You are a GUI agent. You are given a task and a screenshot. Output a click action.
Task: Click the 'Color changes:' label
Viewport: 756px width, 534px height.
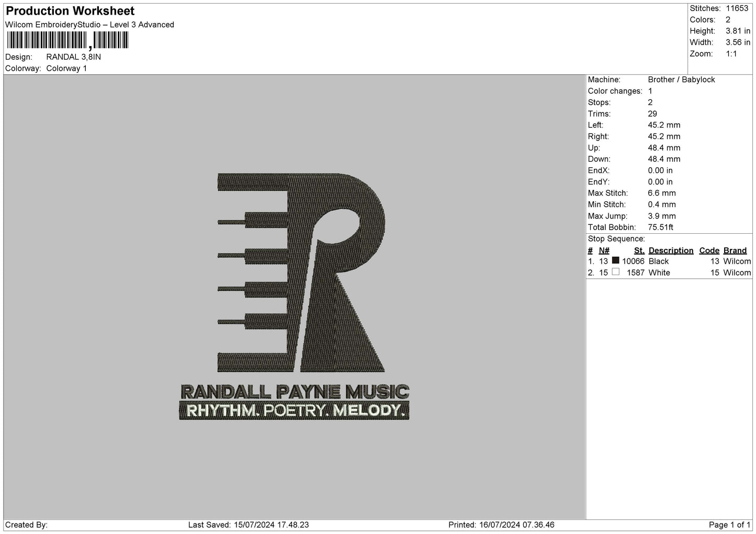point(615,91)
